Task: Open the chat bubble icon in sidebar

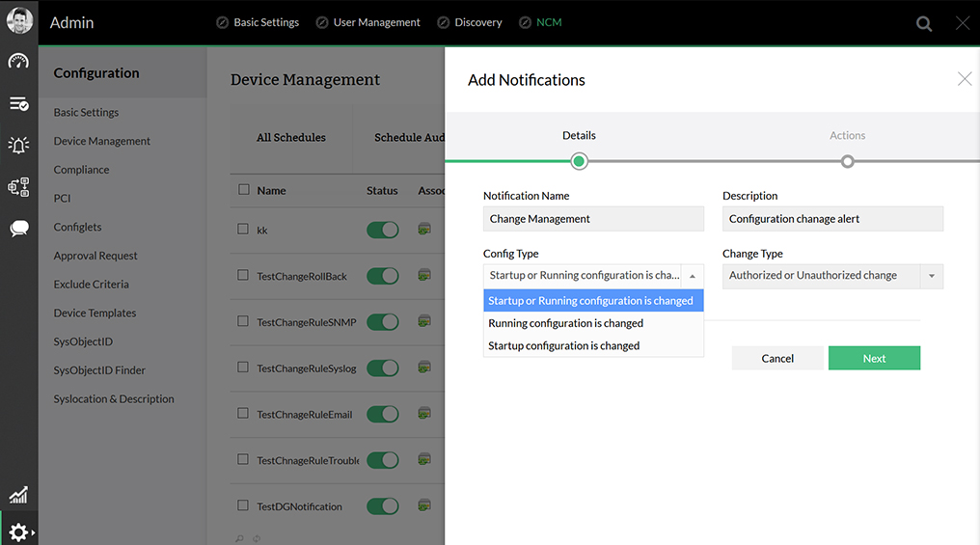Action: coord(18,229)
